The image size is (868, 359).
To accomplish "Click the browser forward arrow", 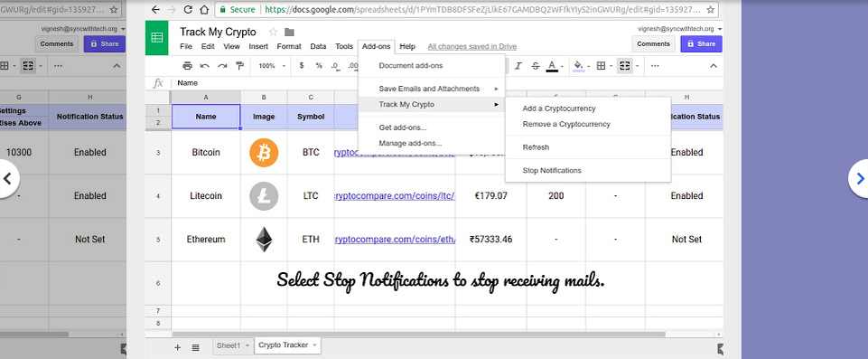I will (172, 9).
